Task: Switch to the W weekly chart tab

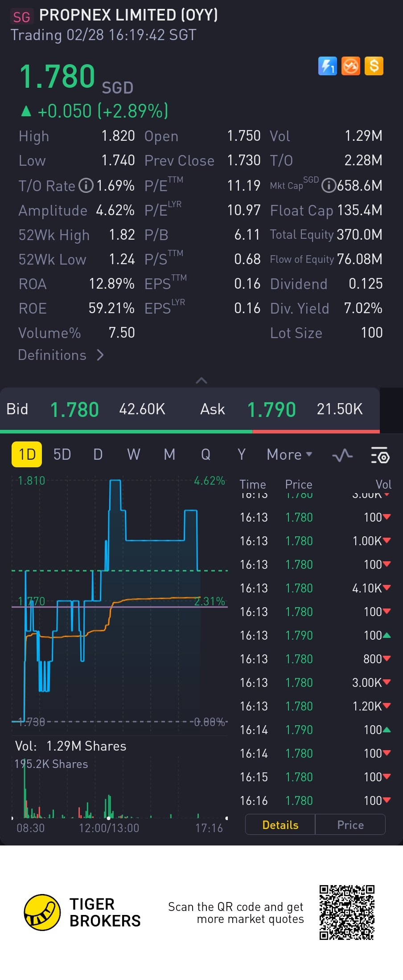Action: 133,454
